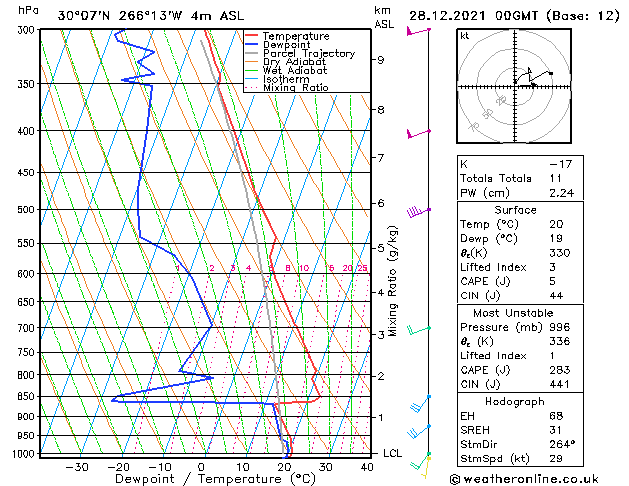Click the EH value 68
Screen dimensions: 629x486
coord(556,416)
